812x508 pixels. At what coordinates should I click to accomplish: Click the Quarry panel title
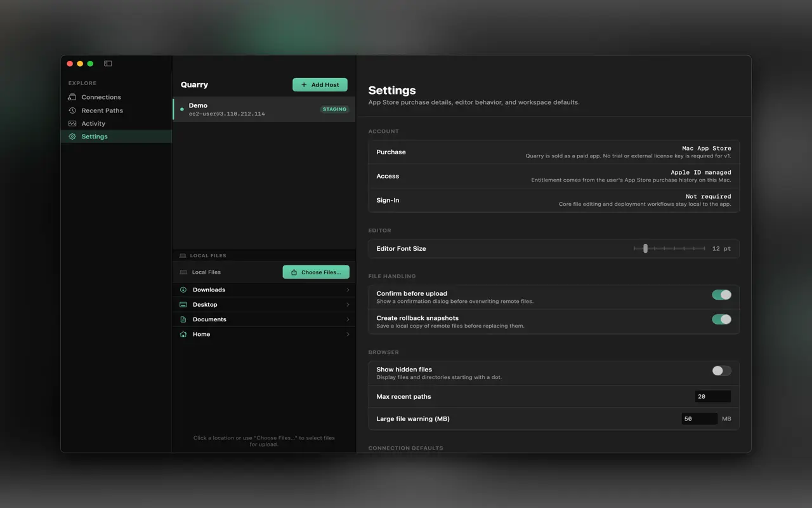coord(194,84)
